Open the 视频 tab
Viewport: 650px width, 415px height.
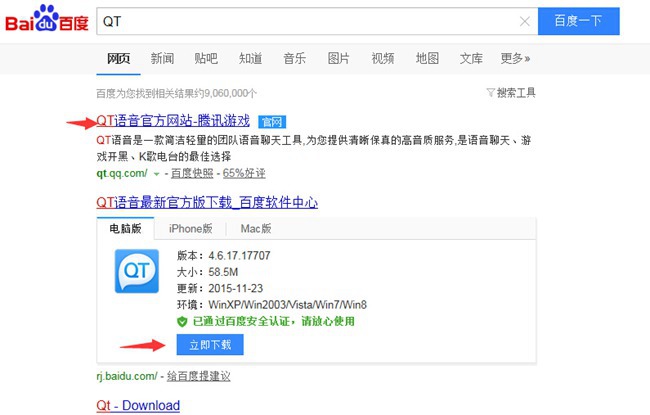click(383, 58)
